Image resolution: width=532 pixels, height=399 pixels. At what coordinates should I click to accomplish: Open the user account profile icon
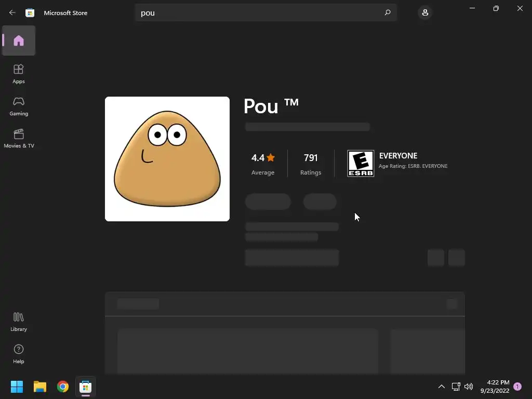click(x=425, y=12)
